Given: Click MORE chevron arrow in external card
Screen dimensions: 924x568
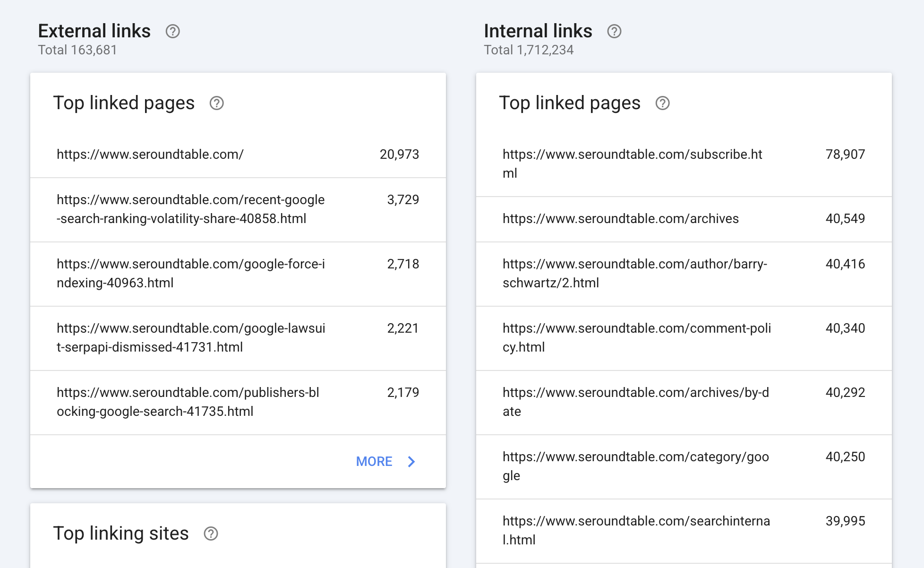Looking at the screenshot, I should (x=411, y=462).
